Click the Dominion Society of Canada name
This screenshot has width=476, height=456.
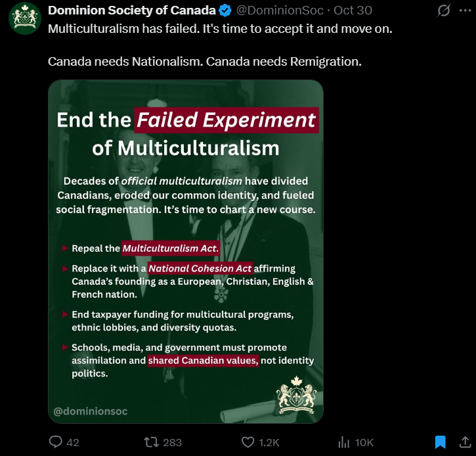[x=132, y=11]
